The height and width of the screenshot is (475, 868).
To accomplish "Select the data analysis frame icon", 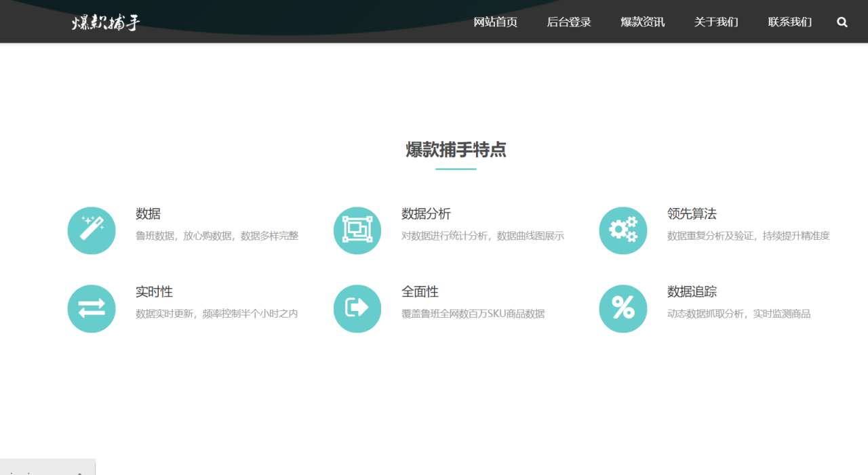I will pos(357,230).
